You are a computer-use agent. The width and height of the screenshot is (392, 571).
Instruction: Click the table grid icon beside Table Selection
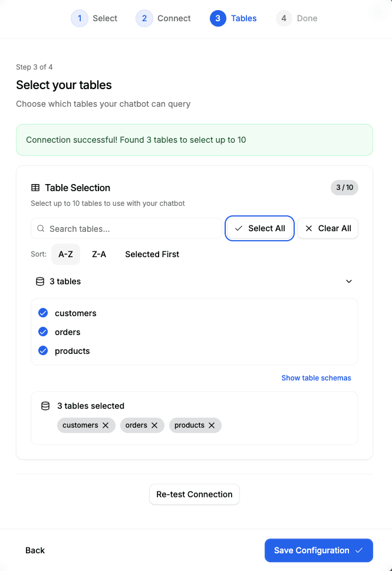(35, 188)
